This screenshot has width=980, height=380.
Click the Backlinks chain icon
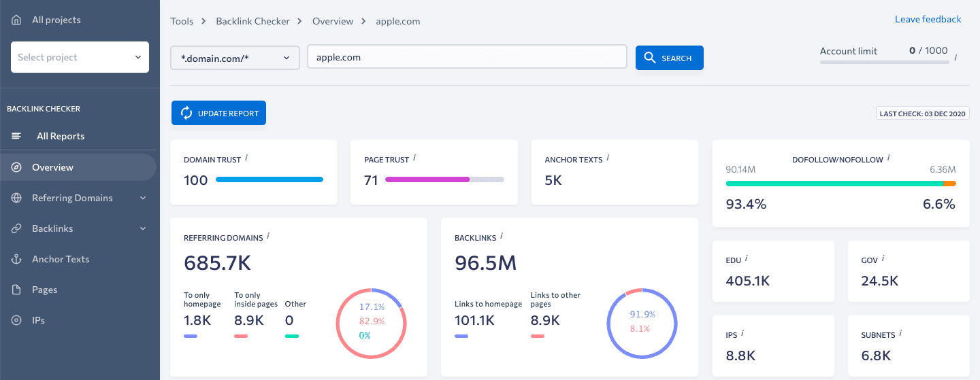pos(16,228)
